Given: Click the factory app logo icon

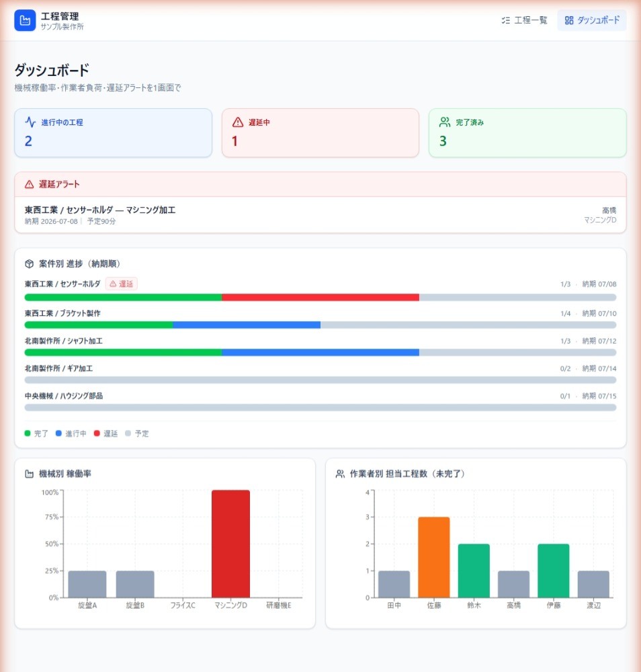Looking at the screenshot, I should tap(25, 21).
